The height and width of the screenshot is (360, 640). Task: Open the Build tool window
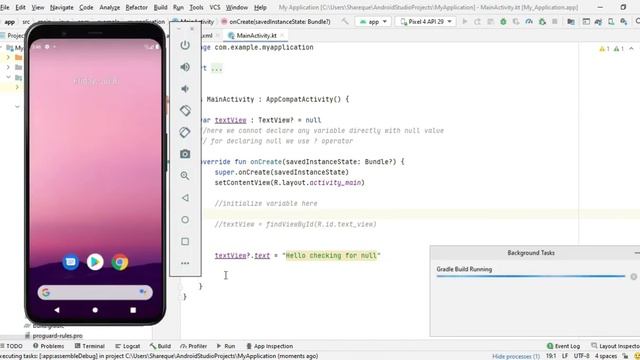click(x=160, y=346)
